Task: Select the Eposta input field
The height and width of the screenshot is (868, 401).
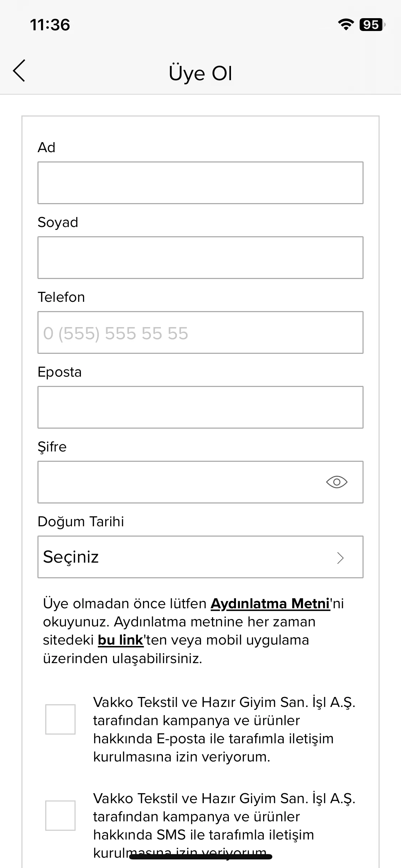Action: 200,407
